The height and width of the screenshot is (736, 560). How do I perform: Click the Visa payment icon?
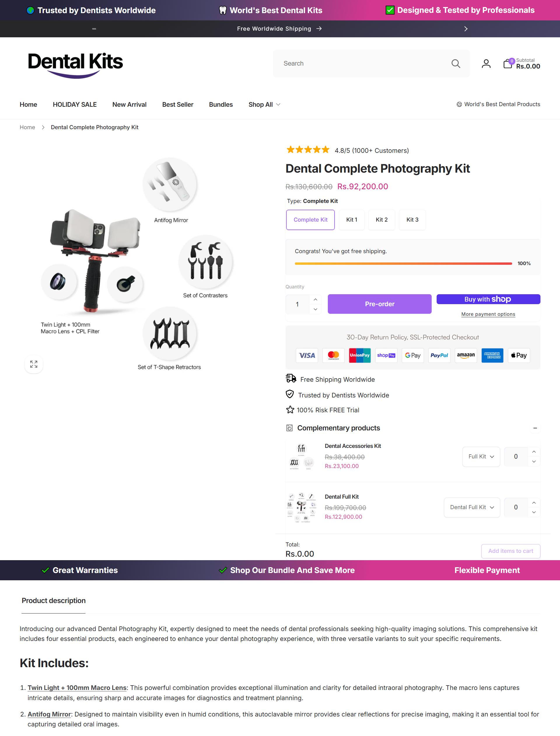point(307,355)
